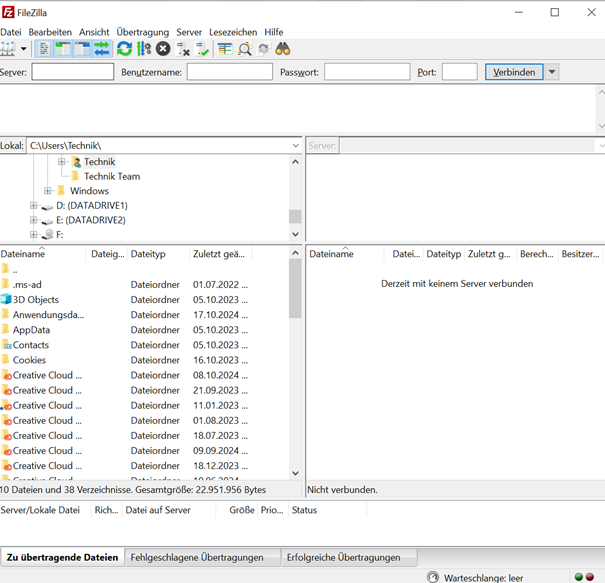Click the Benutzername input field
The width and height of the screenshot is (605, 583).
pos(229,72)
